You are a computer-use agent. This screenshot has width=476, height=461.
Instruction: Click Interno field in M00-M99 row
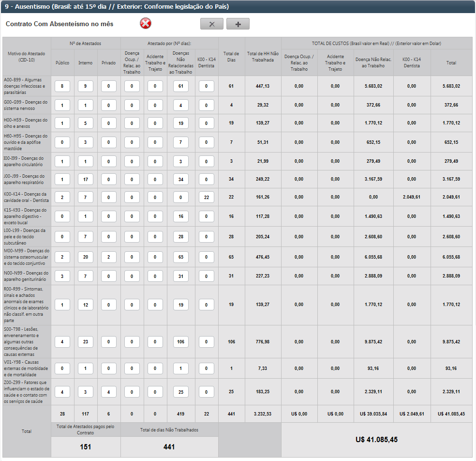pos(86,257)
